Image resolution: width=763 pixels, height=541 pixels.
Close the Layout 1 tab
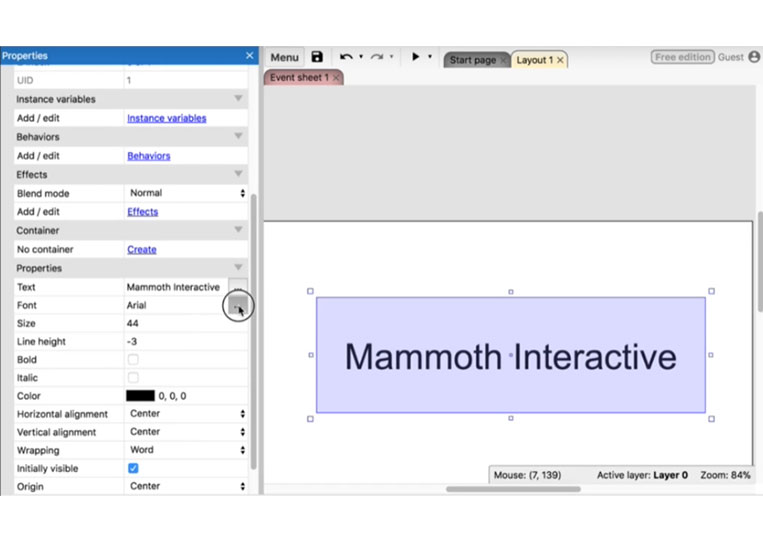[561, 60]
